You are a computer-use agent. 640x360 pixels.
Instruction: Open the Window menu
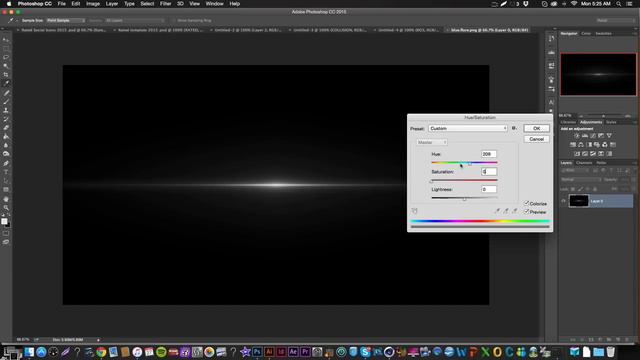pyautogui.click(x=214, y=4)
